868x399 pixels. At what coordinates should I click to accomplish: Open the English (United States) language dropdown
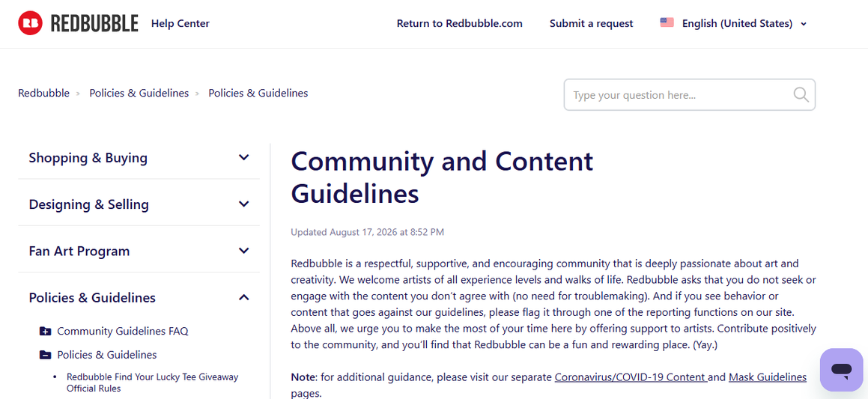click(x=733, y=23)
